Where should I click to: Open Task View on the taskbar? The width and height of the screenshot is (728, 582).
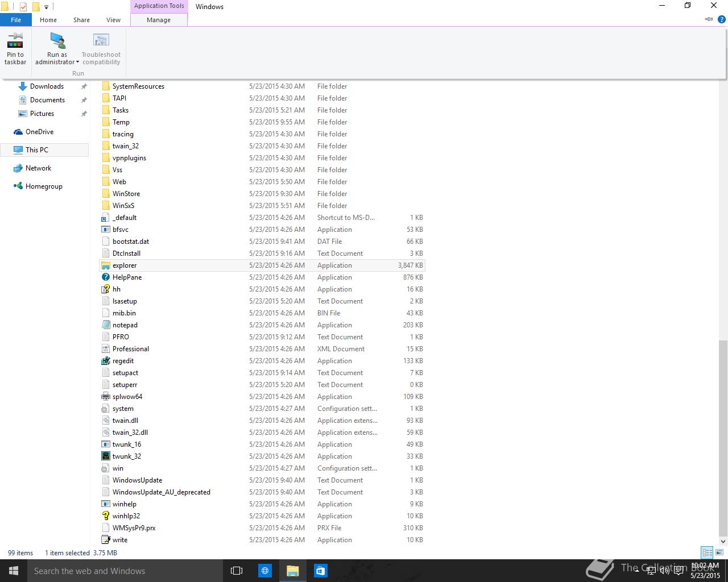(x=237, y=571)
